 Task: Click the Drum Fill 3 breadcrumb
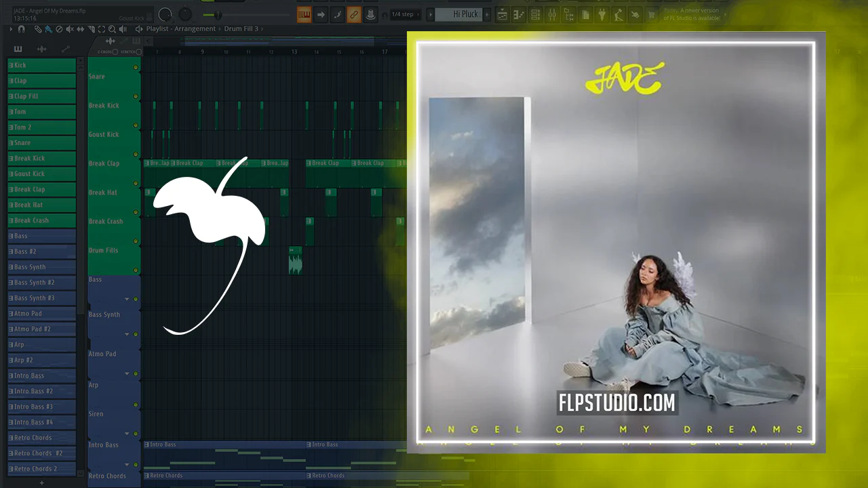pos(241,29)
